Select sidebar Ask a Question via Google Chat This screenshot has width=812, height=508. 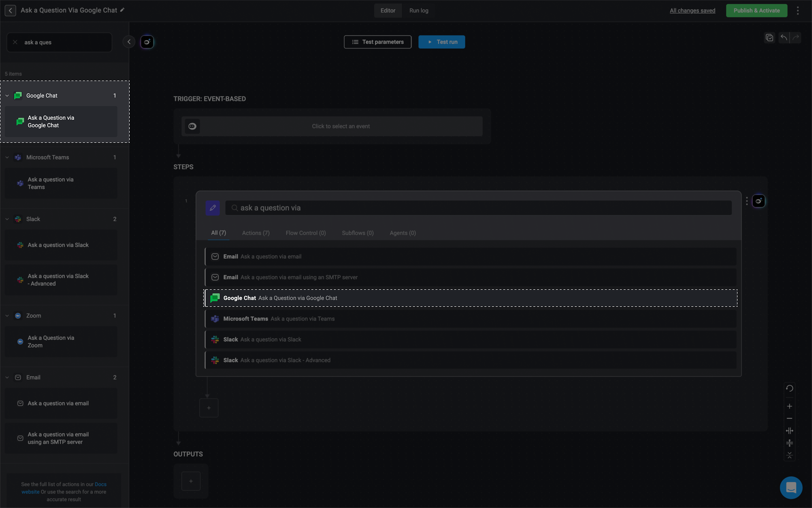[x=61, y=122]
